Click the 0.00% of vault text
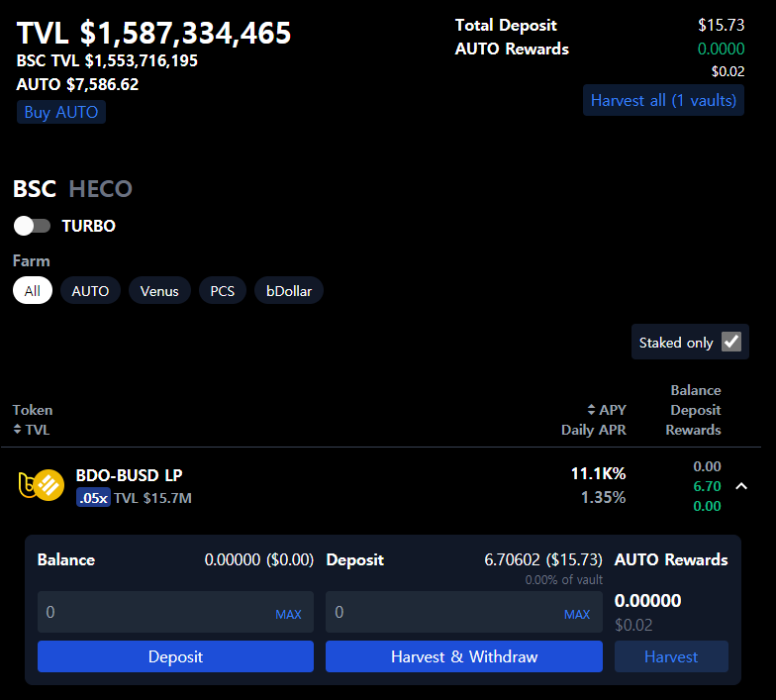 click(x=564, y=580)
